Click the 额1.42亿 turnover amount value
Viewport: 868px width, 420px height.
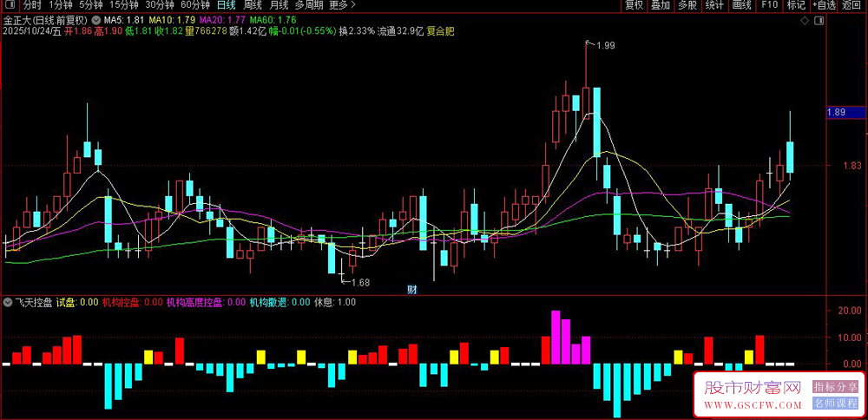coord(248,31)
